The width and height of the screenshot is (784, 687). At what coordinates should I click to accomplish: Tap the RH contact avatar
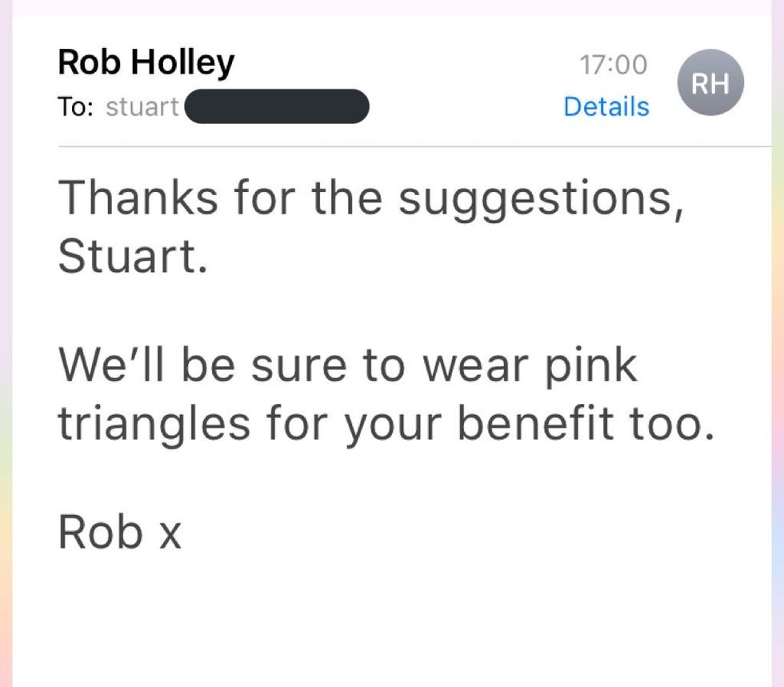click(x=710, y=82)
